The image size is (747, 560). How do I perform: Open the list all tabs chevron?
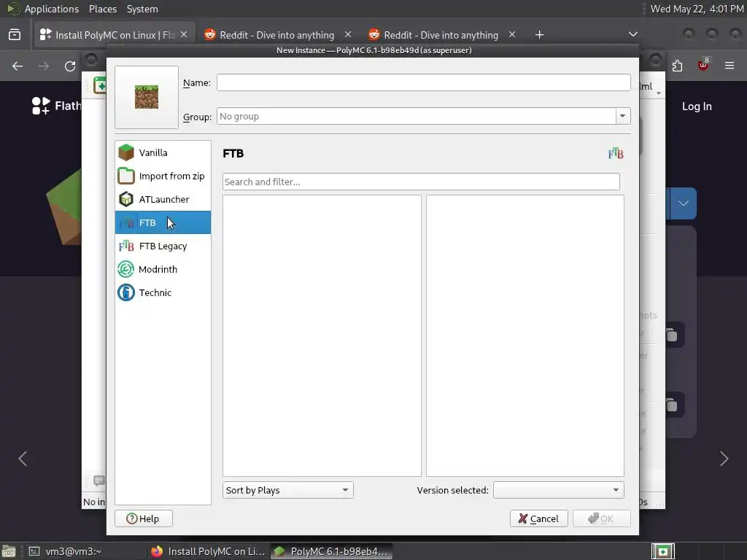pos(632,34)
